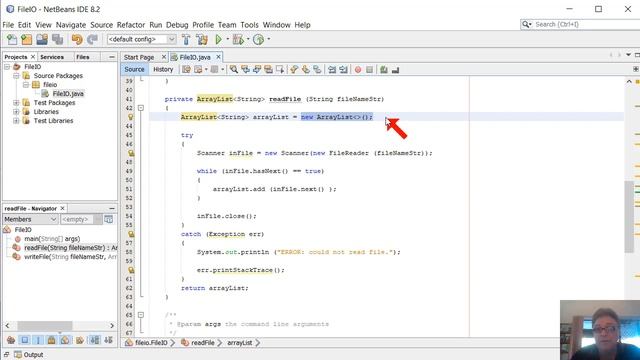The height and width of the screenshot is (360, 640).
Task: Close the FileIO.java editor tab
Action: pos(218,57)
